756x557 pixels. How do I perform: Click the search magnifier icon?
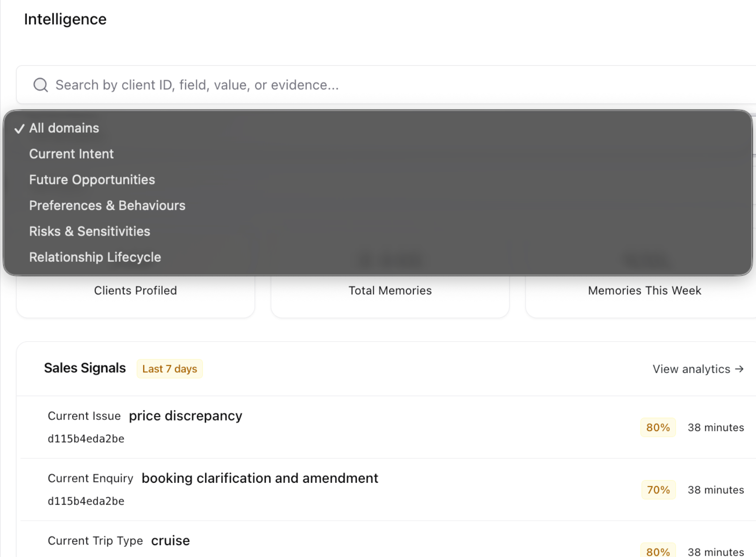pos(41,85)
